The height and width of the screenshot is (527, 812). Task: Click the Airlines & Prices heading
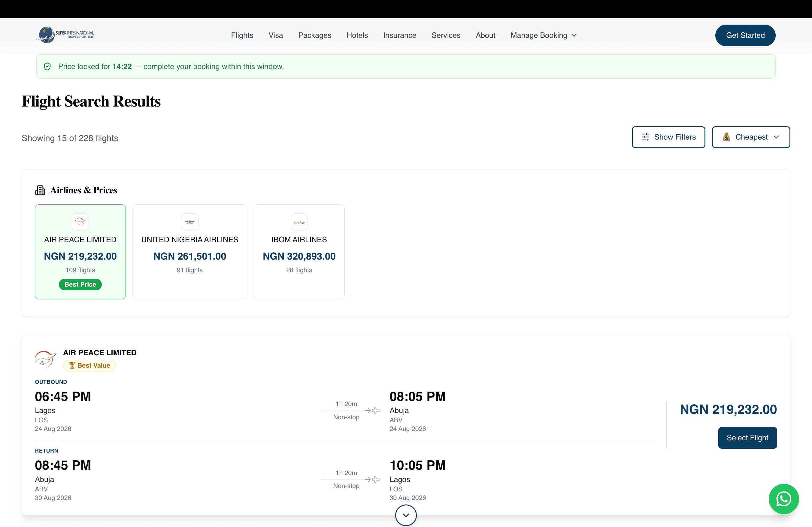[83, 190]
